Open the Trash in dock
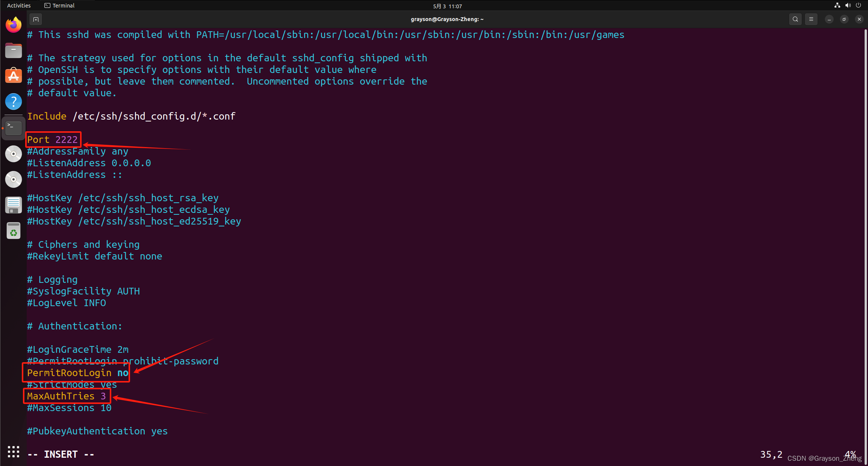 point(14,231)
